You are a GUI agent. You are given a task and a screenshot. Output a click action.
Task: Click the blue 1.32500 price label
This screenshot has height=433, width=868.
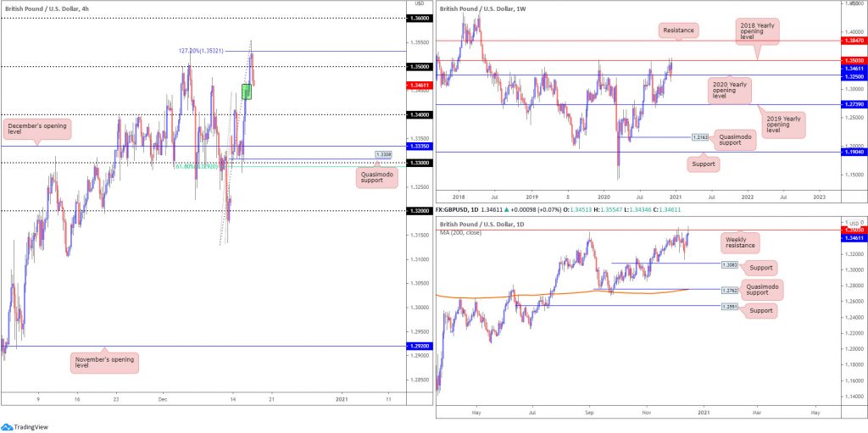click(x=853, y=75)
